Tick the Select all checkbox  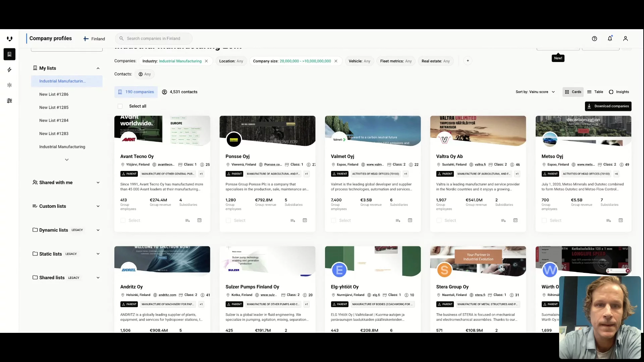pyautogui.click(x=120, y=106)
